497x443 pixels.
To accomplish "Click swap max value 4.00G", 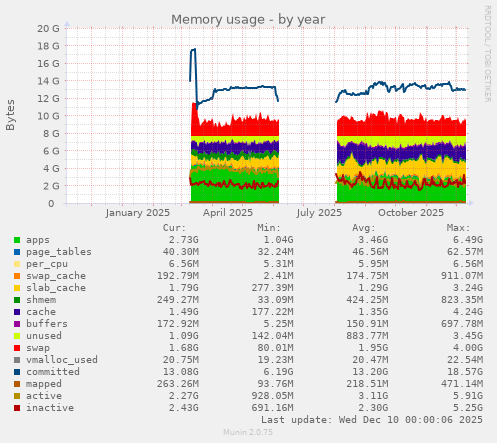I will coord(468,348).
